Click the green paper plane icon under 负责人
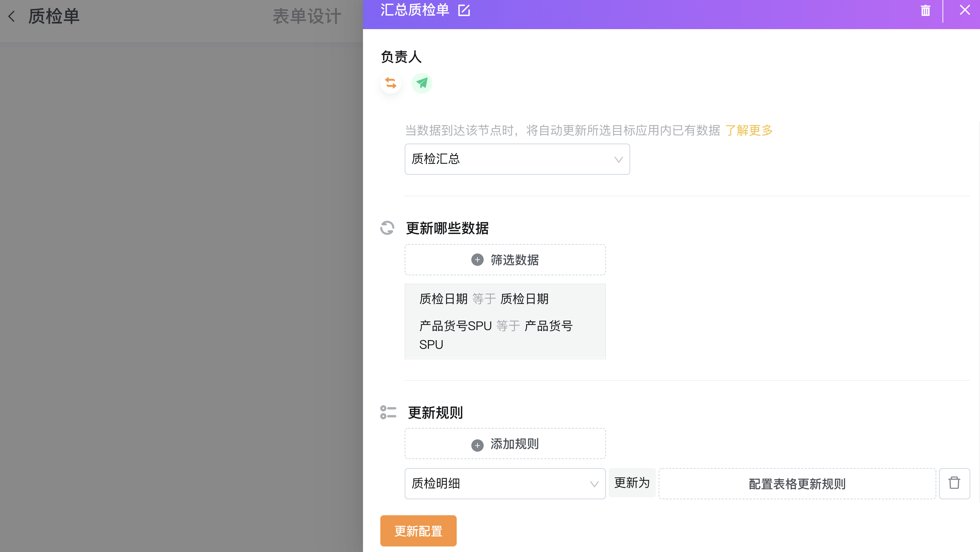980x552 pixels. [x=422, y=83]
